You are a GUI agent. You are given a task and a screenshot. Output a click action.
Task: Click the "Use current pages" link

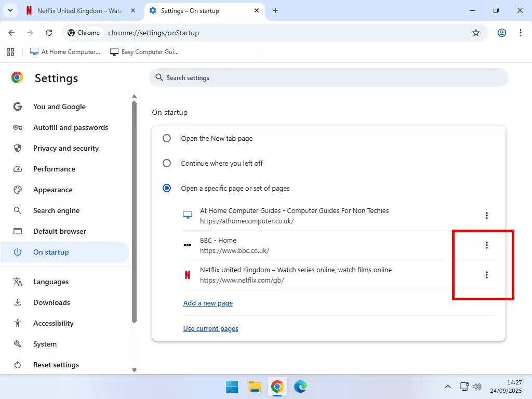pos(210,328)
